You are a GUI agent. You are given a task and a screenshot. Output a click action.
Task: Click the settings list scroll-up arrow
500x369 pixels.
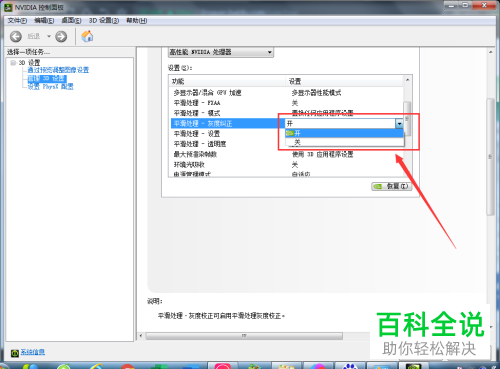coord(407,80)
